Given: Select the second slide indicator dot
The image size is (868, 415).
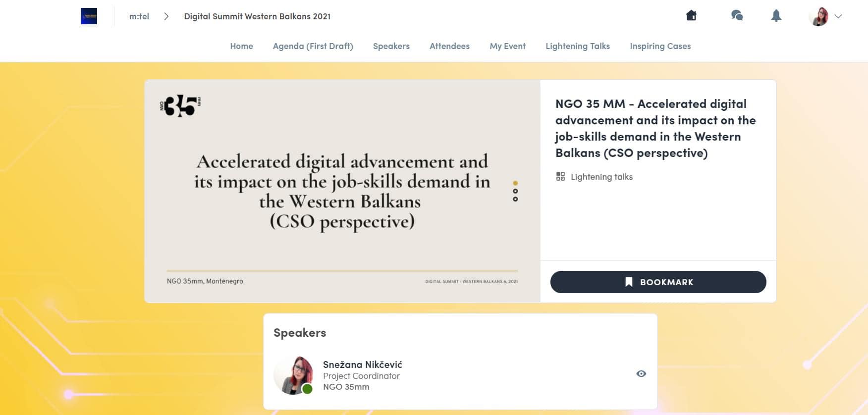Looking at the screenshot, I should pyautogui.click(x=515, y=191).
